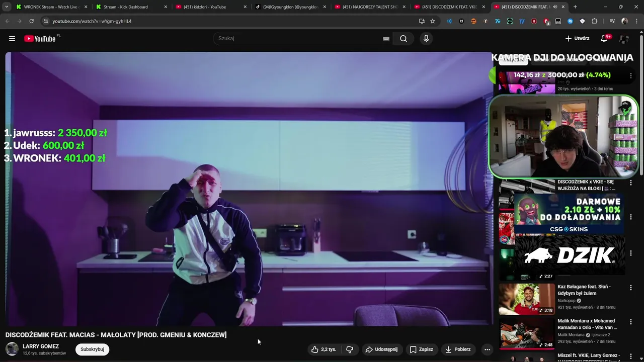Reload the page in browser toolbar
The image size is (644, 362).
[x=31, y=21]
